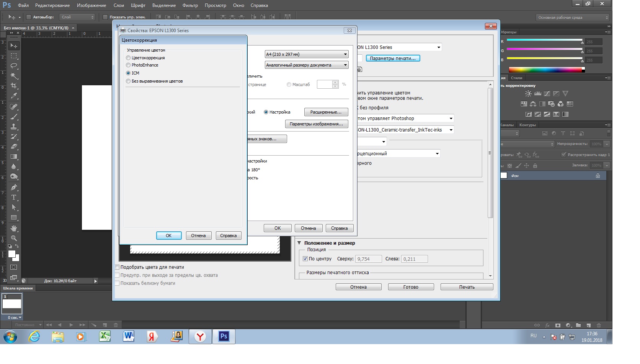Viewport: 640px width, 364px height.
Task: Click the Сверху position input field
Action: pyautogui.click(x=369, y=259)
